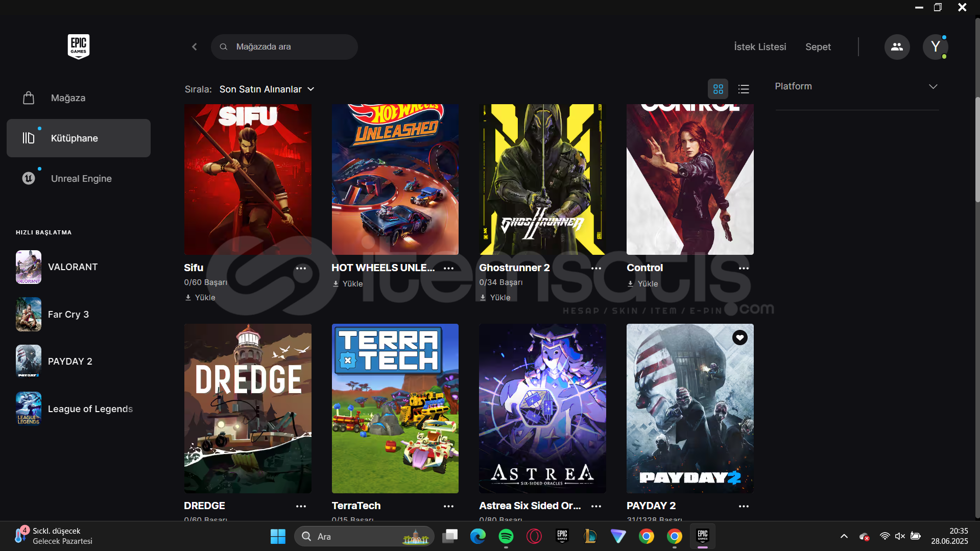980x551 pixels.
Task: Open Mağaza in the sidebar
Action: tap(79, 98)
